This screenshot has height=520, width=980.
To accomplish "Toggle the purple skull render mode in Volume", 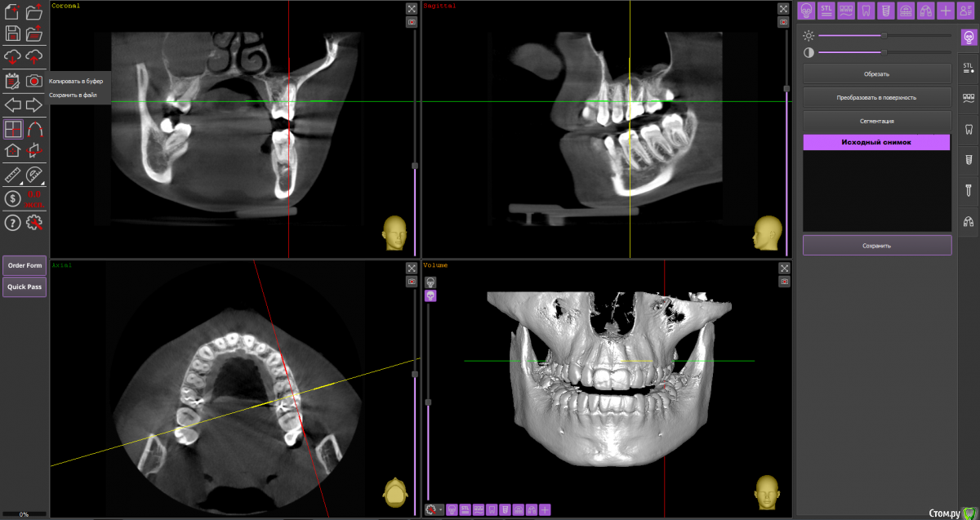I will 430,296.
